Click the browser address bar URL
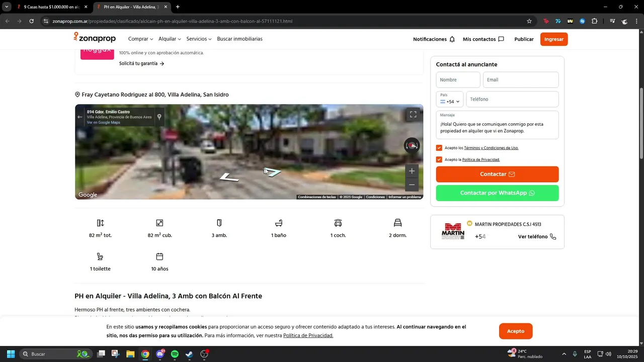Viewport: 644px width, 362px height. (x=172, y=21)
